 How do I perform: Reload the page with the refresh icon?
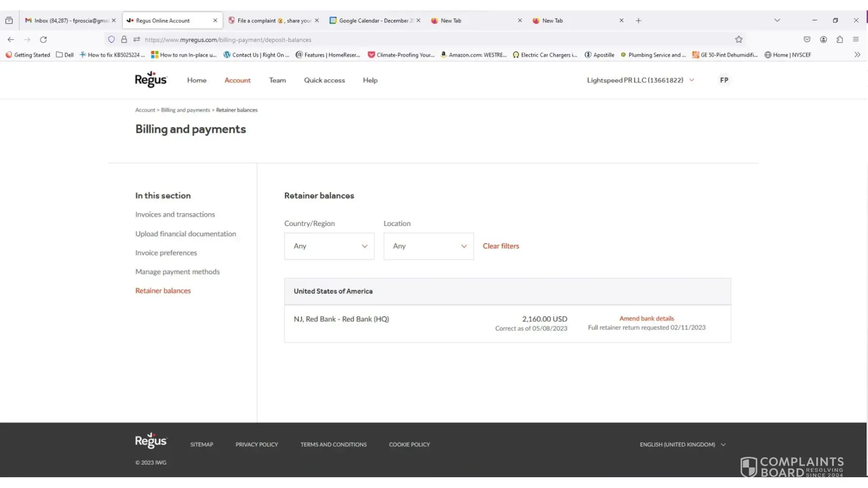[43, 40]
